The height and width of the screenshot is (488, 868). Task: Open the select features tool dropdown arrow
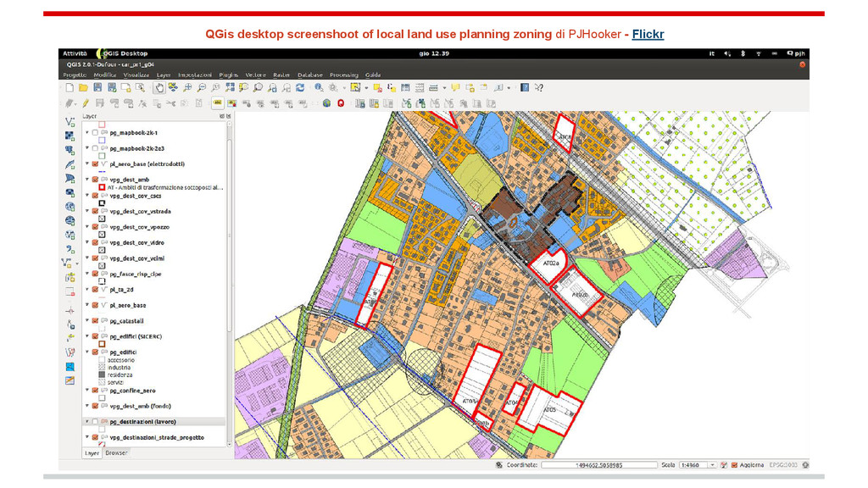366,88
